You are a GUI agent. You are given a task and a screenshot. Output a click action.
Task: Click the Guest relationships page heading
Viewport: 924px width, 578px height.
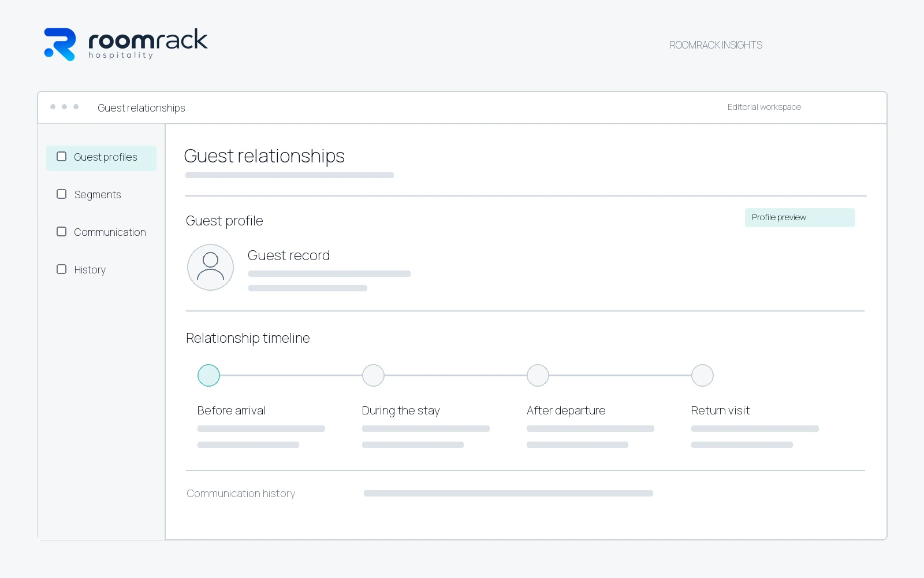[x=264, y=156]
